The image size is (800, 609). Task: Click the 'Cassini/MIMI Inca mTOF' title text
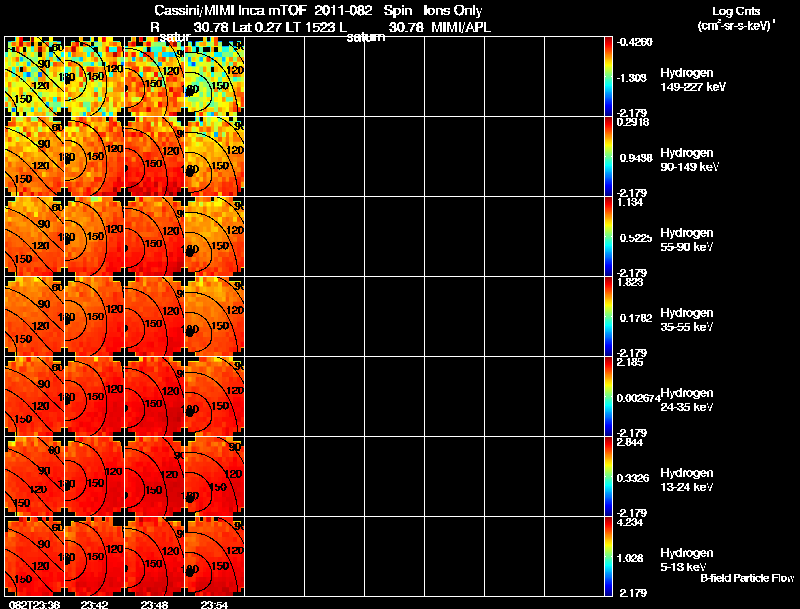[230, 11]
